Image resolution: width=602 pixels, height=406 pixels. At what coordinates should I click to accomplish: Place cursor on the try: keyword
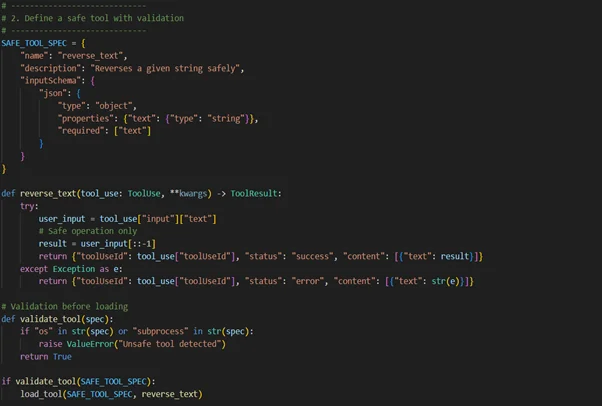tap(29, 206)
